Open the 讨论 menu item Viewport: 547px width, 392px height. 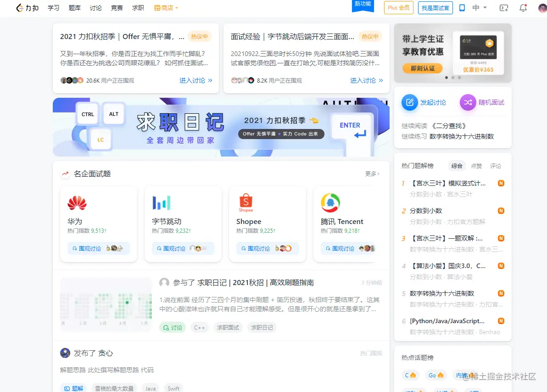[95, 8]
